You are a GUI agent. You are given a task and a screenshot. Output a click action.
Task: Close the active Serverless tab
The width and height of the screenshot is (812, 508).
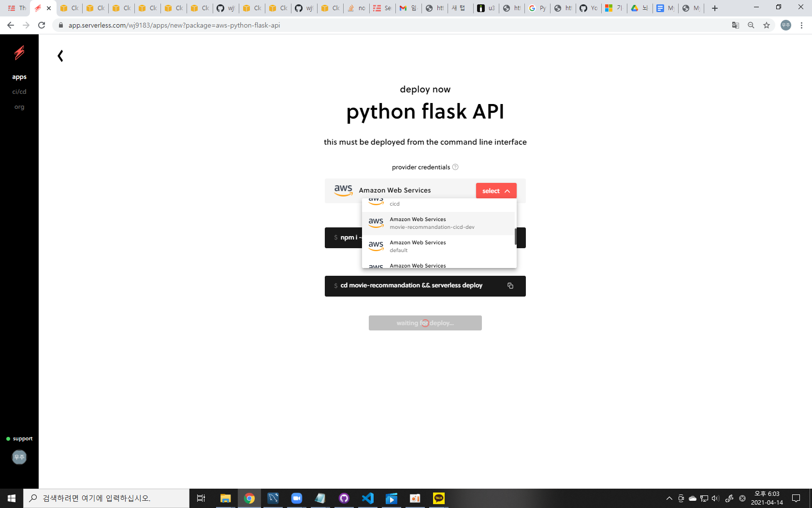pos(49,8)
